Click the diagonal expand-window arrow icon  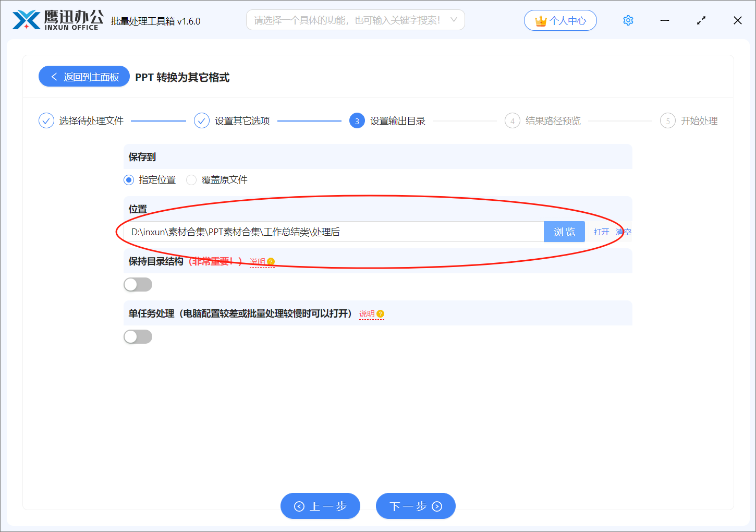pos(701,20)
